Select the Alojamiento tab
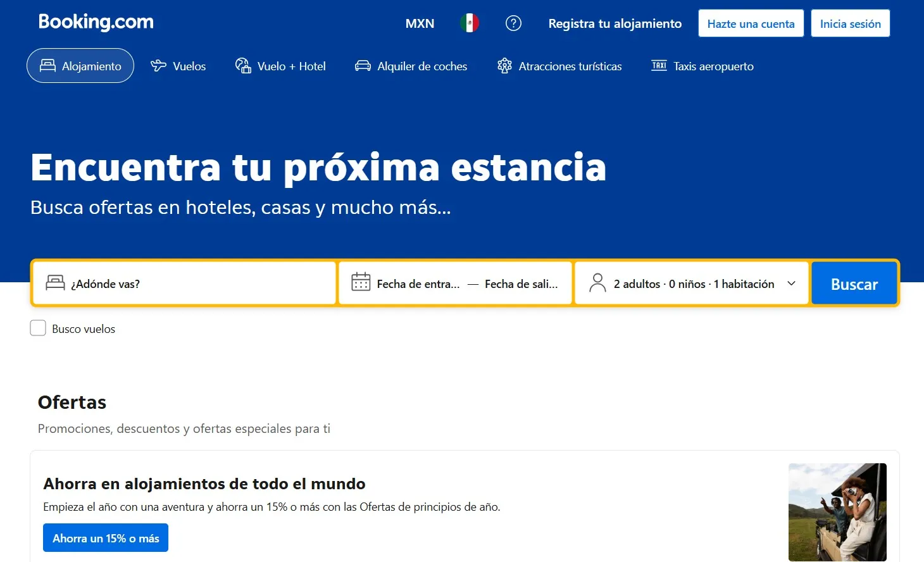The image size is (924, 562). click(x=80, y=65)
